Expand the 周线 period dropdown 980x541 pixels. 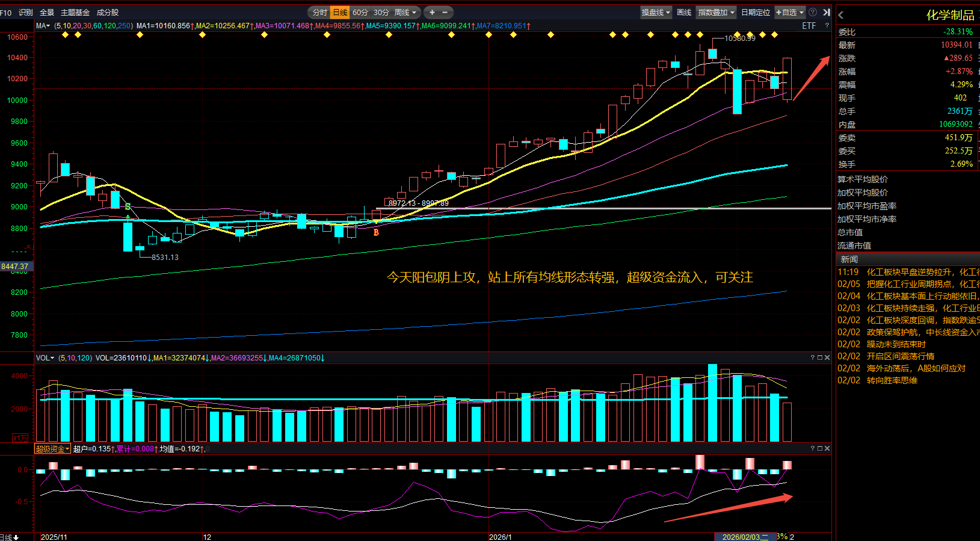pyautogui.click(x=405, y=12)
